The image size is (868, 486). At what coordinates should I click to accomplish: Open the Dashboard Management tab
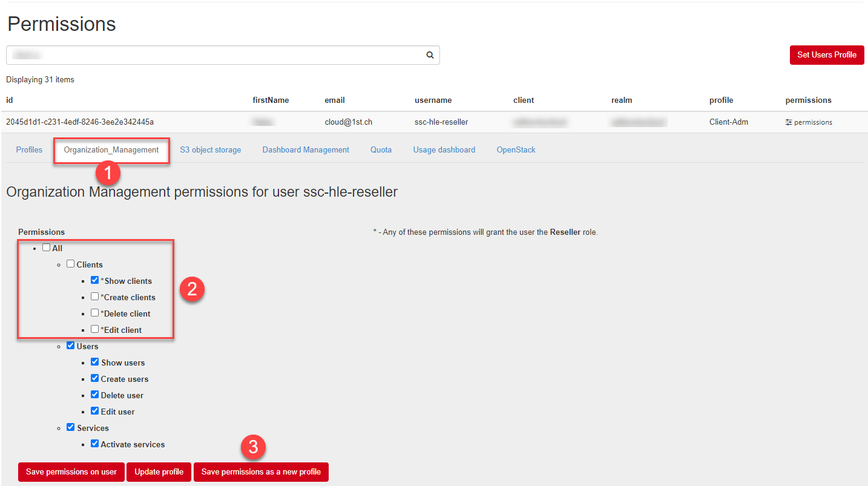[306, 150]
